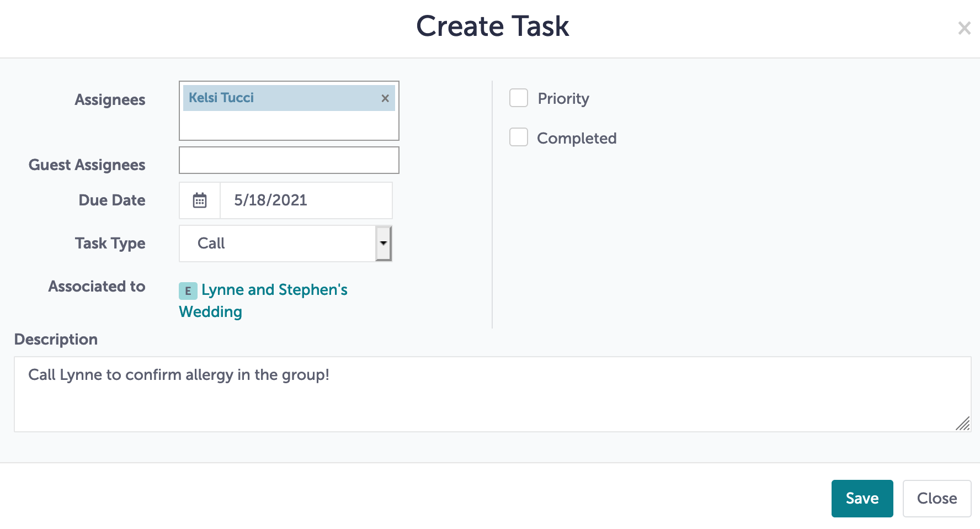Open the Due Date calendar picker icon
This screenshot has width=980, height=529.
(200, 200)
